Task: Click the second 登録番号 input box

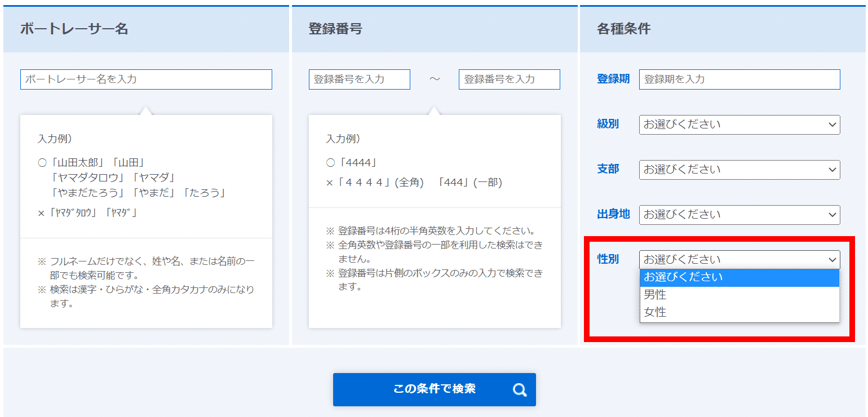Action: tap(509, 79)
